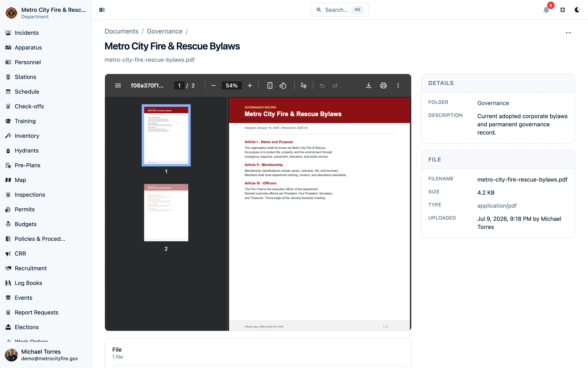The image size is (588, 368).
Task: Click the Schedule calendar icon
Action: click(8, 92)
